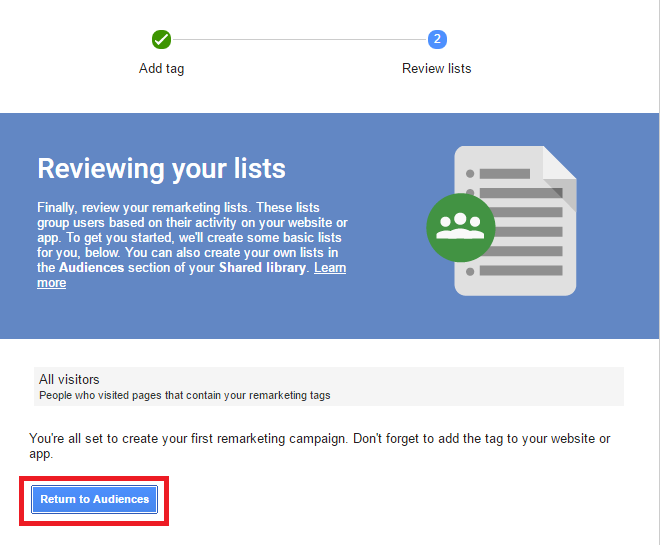Click the top bullet dot in the document graphic
Viewport: 660px width, 545px height.
[x=469, y=174]
